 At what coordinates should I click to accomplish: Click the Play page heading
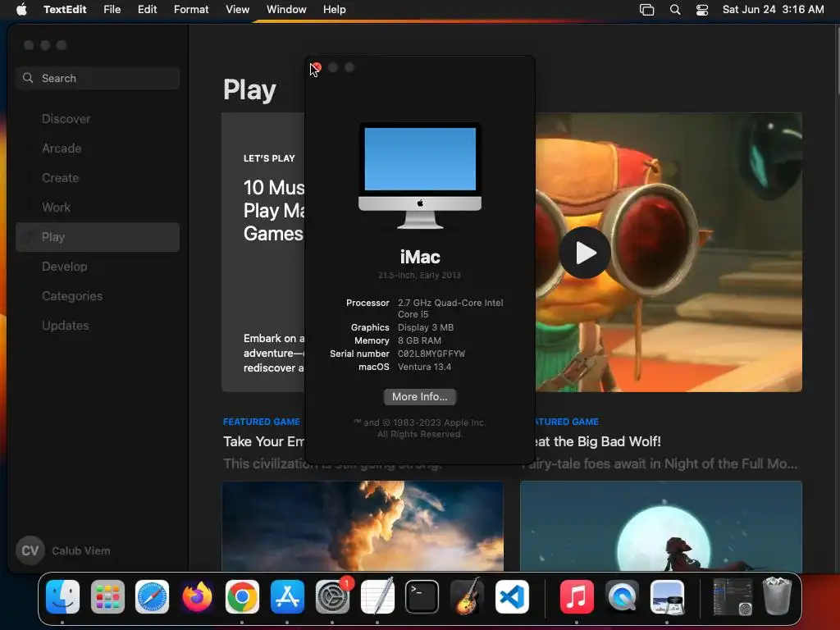click(x=249, y=90)
